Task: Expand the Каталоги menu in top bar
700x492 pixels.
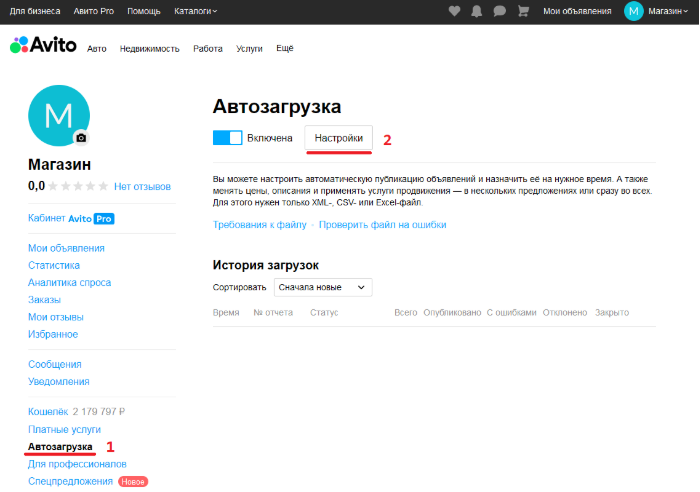Action: 195,11
